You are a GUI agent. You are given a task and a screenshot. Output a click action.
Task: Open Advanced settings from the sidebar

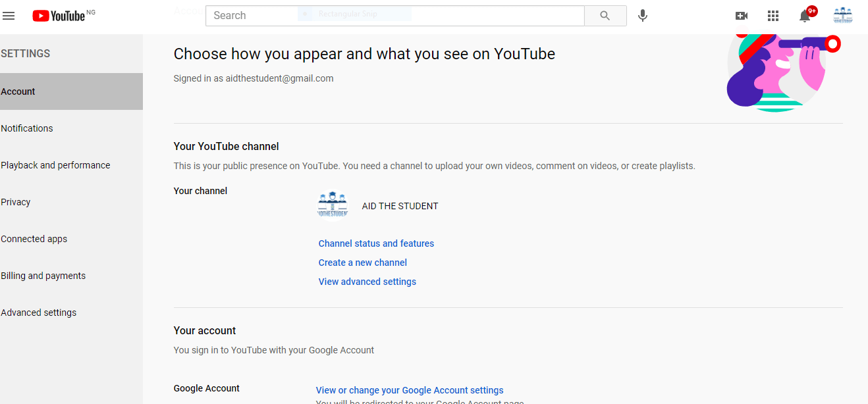(39, 312)
